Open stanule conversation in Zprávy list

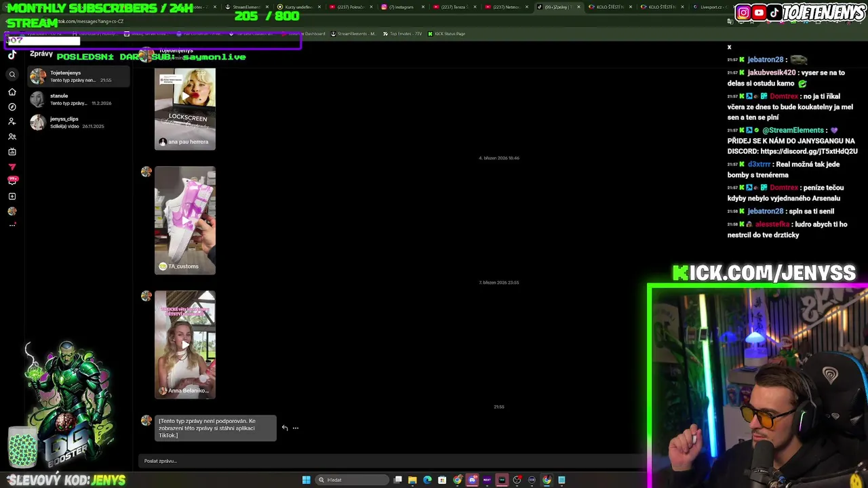[x=79, y=100]
